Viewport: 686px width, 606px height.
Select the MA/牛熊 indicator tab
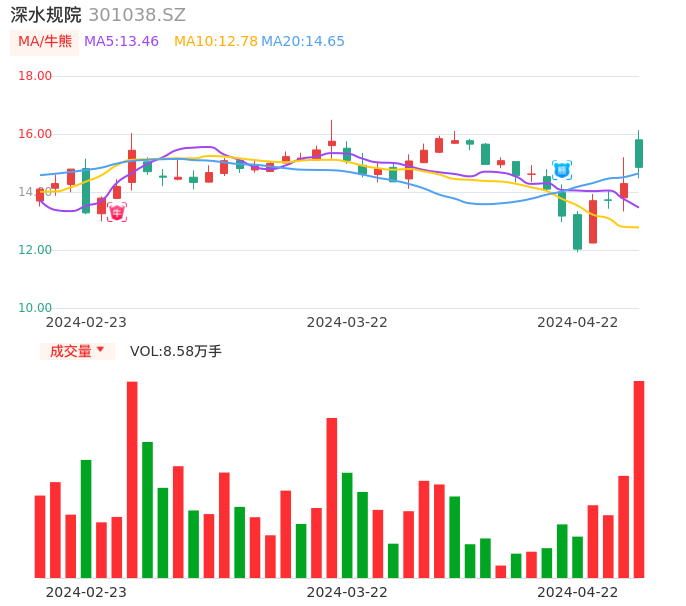point(45,42)
